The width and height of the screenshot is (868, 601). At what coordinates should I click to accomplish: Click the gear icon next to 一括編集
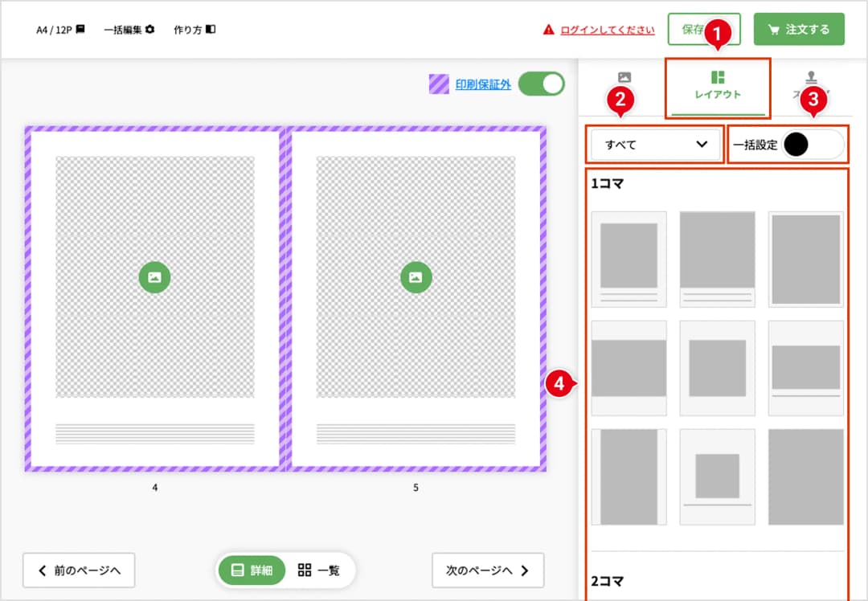click(149, 30)
